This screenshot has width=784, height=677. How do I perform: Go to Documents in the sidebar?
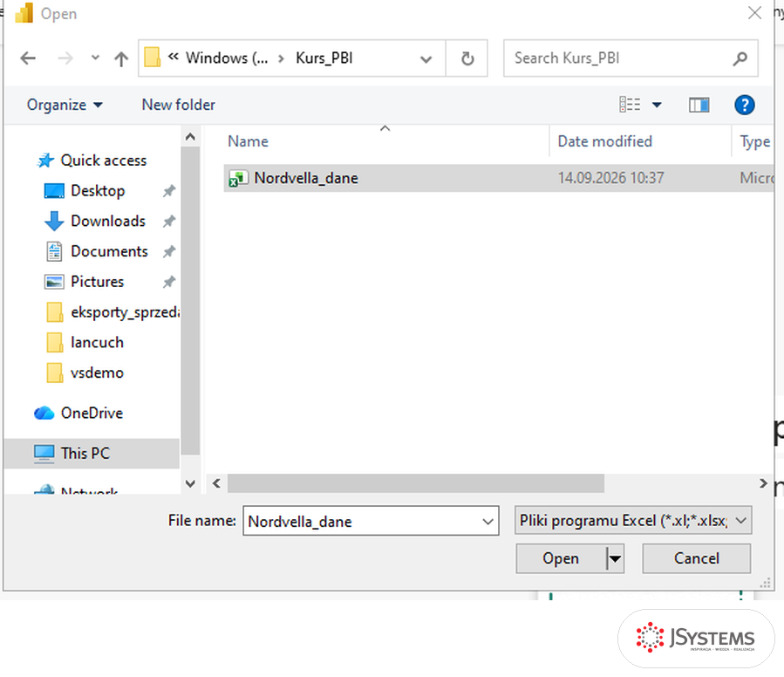pos(109,251)
